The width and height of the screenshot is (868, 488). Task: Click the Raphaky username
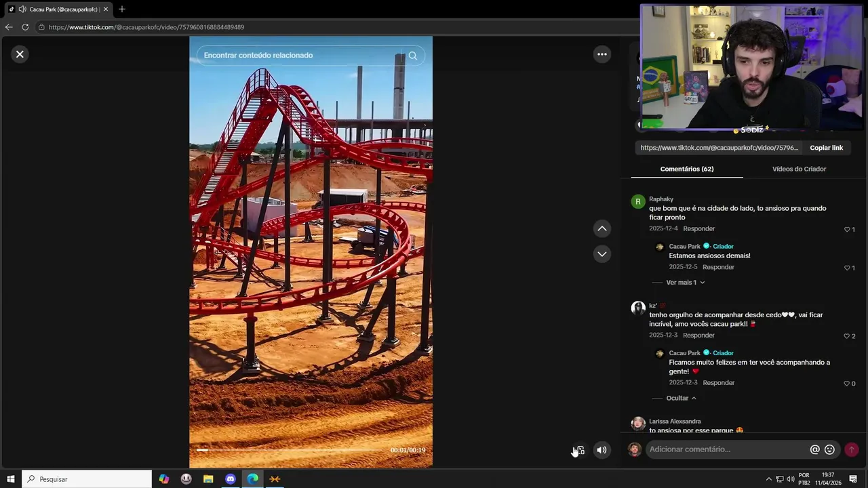pos(661,199)
